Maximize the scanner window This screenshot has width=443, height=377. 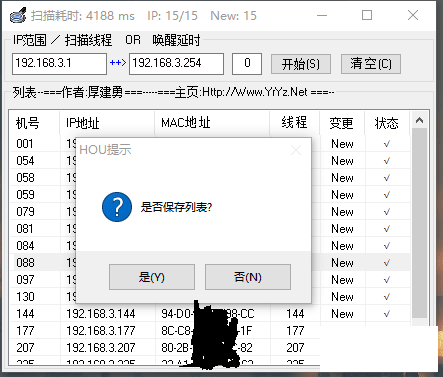coord(367,15)
